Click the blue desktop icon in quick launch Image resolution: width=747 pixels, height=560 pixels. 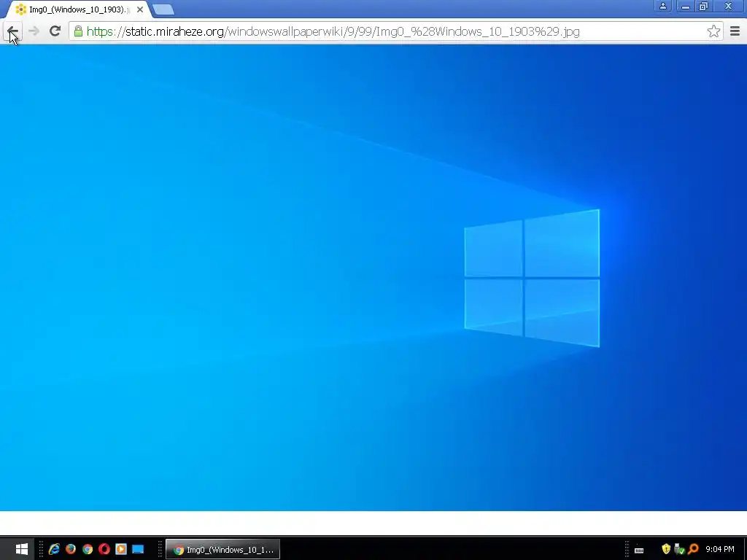pyautogui.click(x=138, y=549)
